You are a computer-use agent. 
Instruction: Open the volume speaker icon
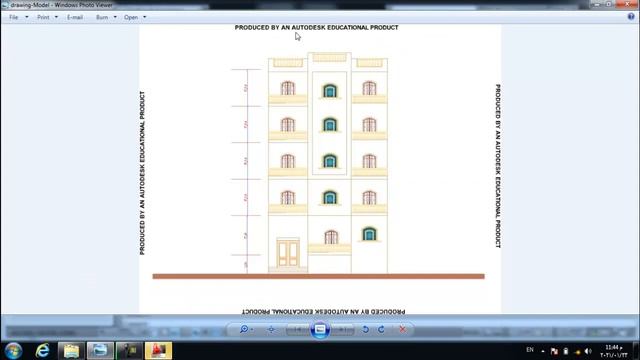click(x=588, y=351)
